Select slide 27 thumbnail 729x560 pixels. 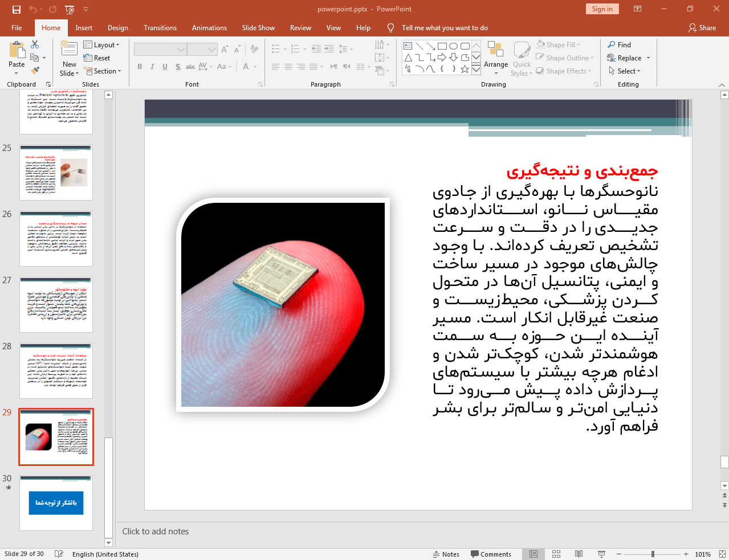coord(56,305)
